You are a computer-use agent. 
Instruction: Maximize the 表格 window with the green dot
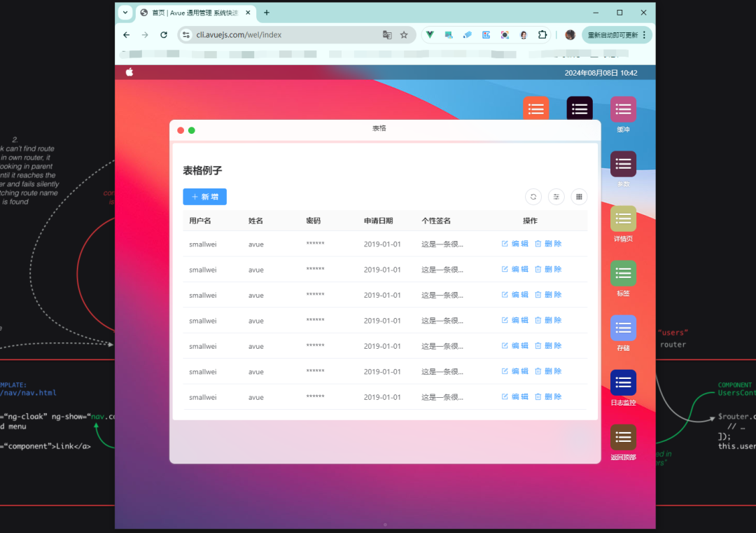(x=191, y=130)
